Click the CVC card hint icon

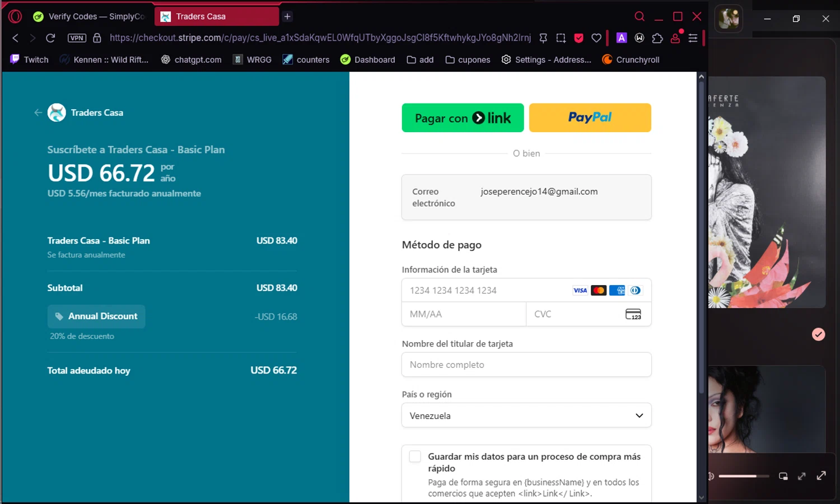(x=633, y=314)
